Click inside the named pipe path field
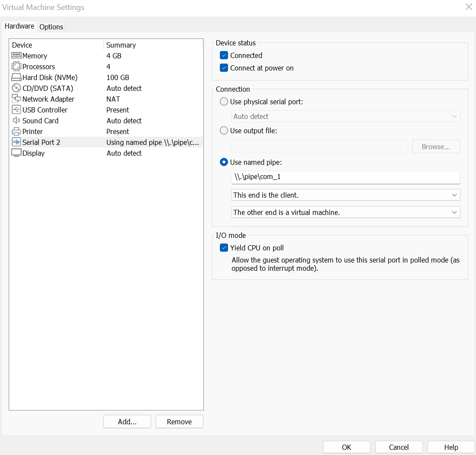This screenshot has width=476, height=455. pos(345,177)
